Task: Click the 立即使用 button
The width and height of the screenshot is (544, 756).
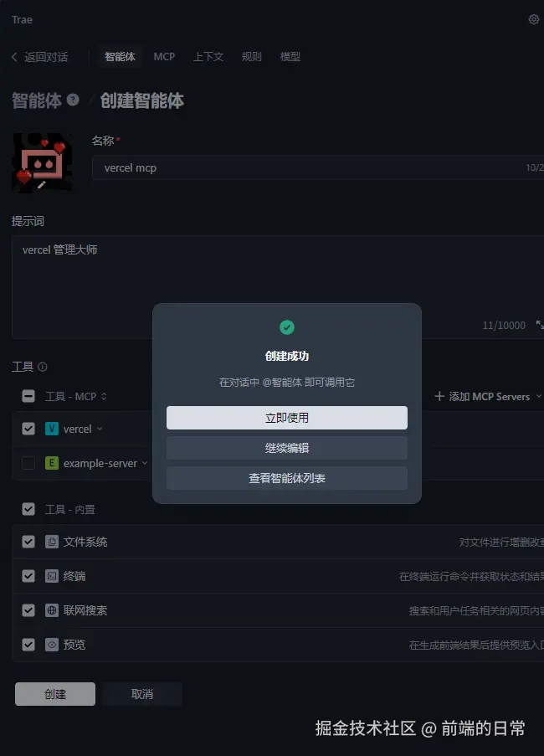Action: pos(287,418)
